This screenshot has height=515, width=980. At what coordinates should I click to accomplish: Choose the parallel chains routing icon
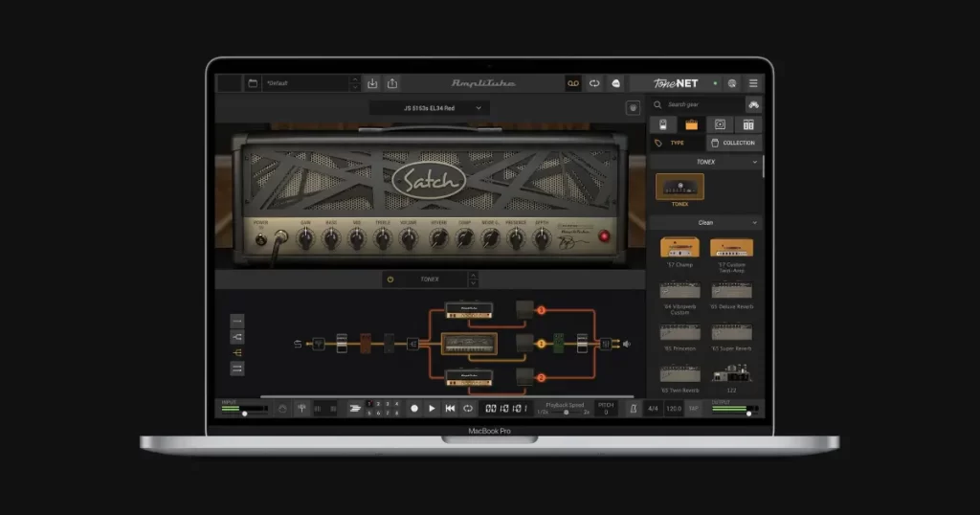click(237, 369)
